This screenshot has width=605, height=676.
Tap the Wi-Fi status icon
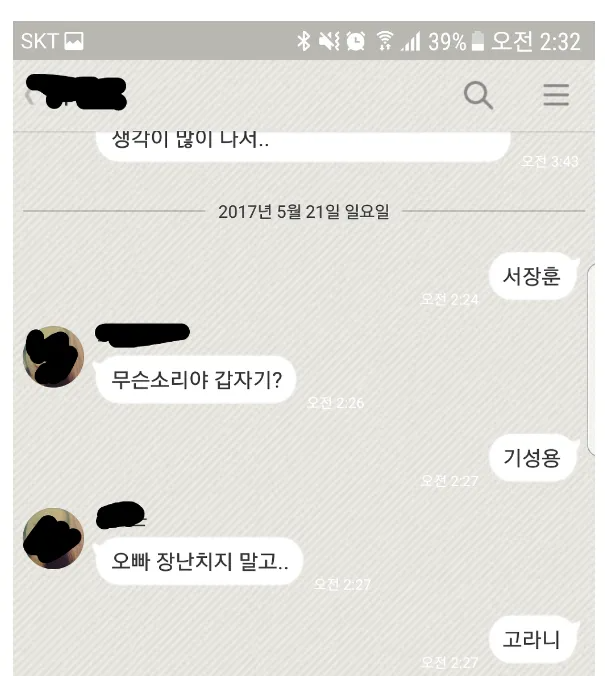tap(385, 41)
